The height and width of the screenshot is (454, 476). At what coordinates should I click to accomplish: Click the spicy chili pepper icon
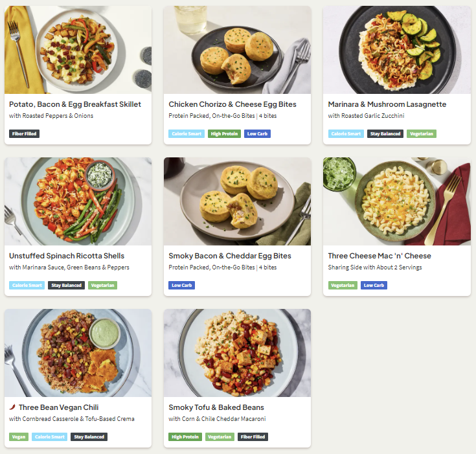tap(12, 407)
